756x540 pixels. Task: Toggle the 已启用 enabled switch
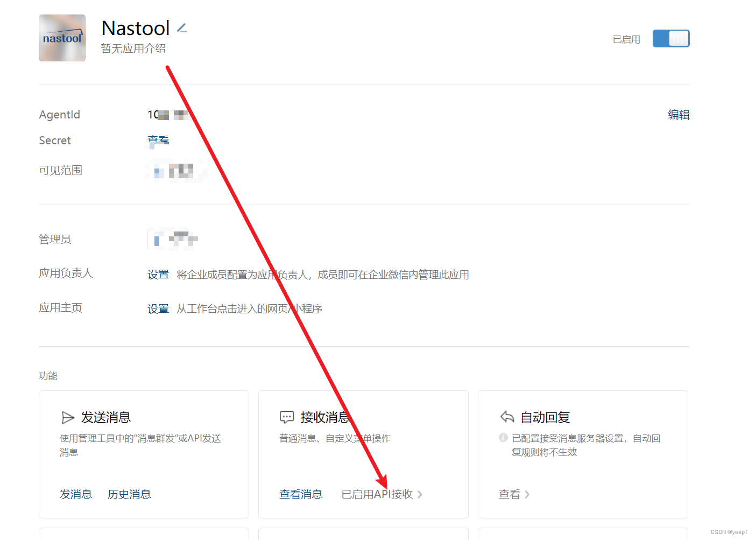(x=671, y=39)
